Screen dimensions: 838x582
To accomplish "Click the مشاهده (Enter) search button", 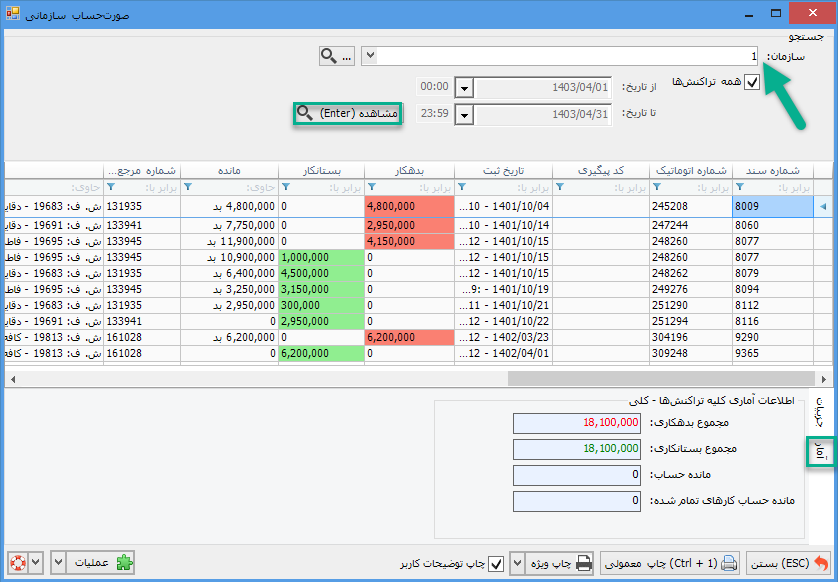I will [348, 113].
